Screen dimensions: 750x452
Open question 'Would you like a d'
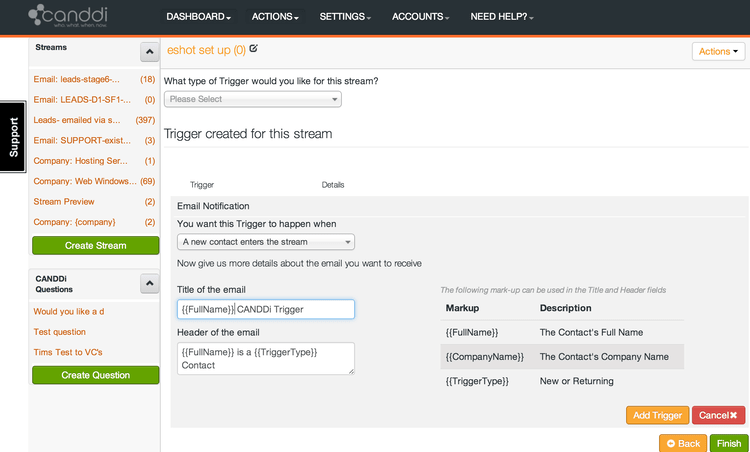point(69,311)
